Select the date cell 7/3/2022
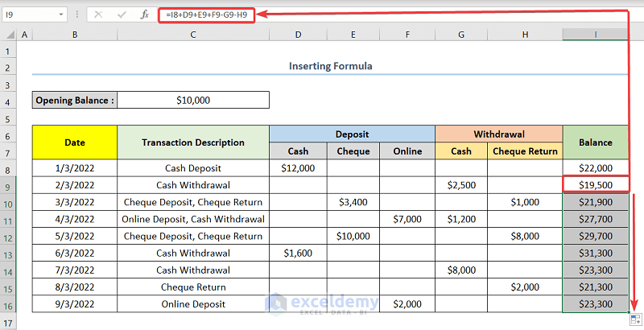The width and height of the screenshot is (644, 330). point(75,270)
